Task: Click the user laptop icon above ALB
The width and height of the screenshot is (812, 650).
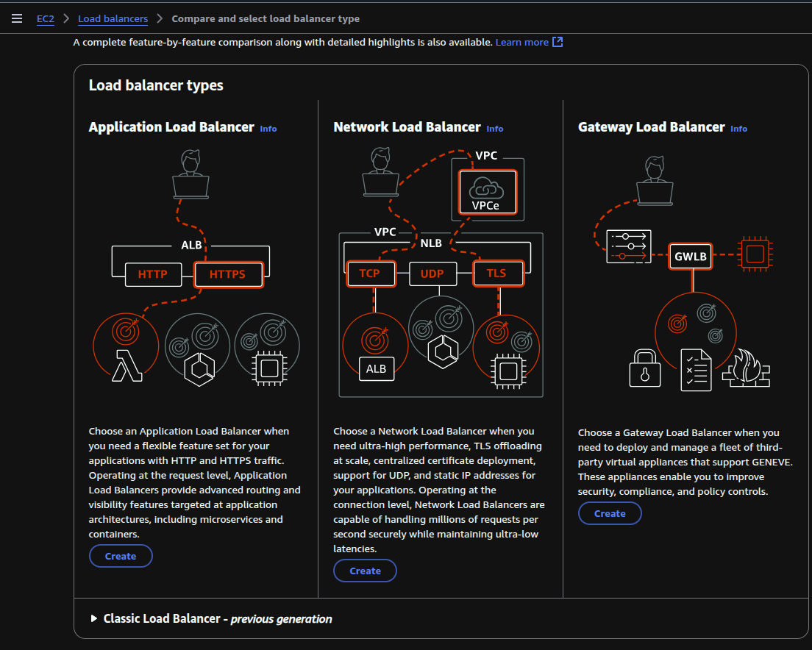Action: pos(190,174)
